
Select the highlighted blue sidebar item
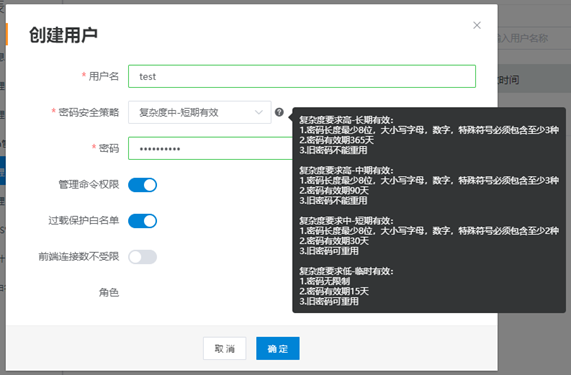[x=3, y=170]
